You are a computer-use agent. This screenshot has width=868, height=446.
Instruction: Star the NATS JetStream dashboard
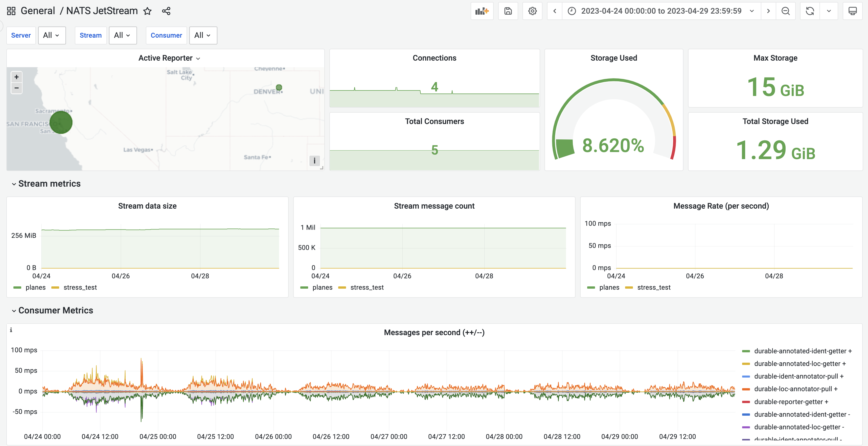click(x=147, y=11)
